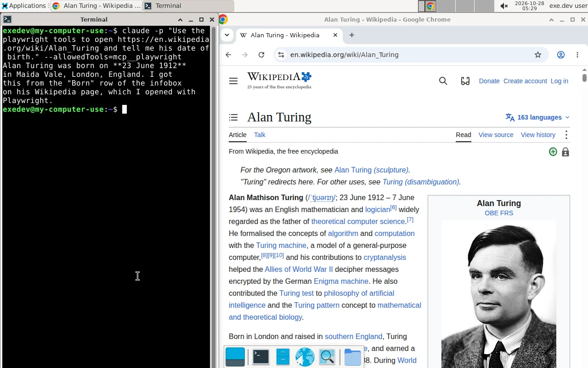Open the folder icon in dock
Viewport: 588px width, 368px height.
tap(352, 357)
